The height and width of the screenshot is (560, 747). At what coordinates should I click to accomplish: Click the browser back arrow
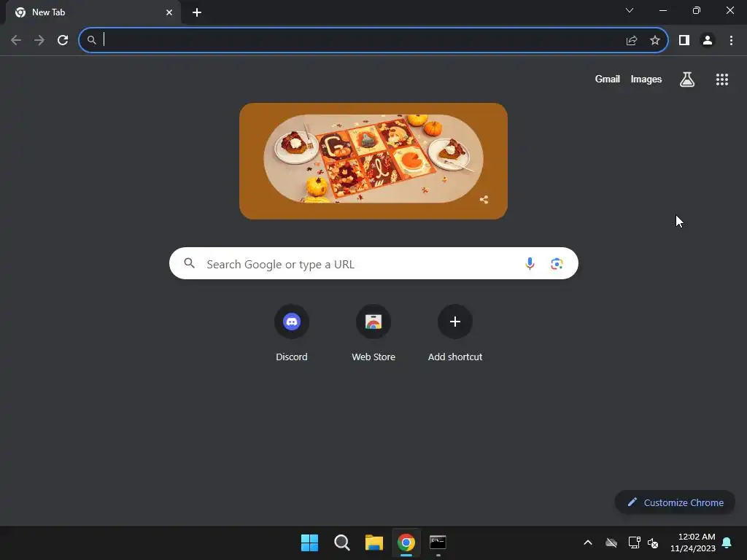pos(16,40)
